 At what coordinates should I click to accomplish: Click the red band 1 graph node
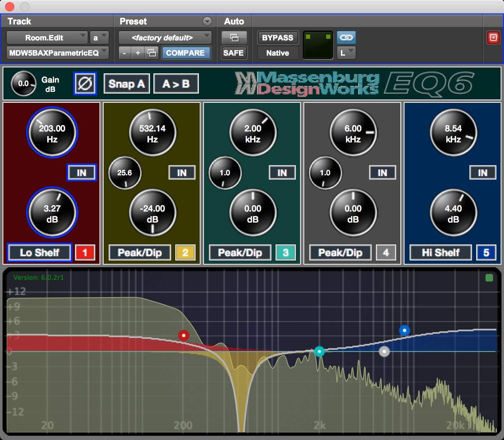pos(184,335)
